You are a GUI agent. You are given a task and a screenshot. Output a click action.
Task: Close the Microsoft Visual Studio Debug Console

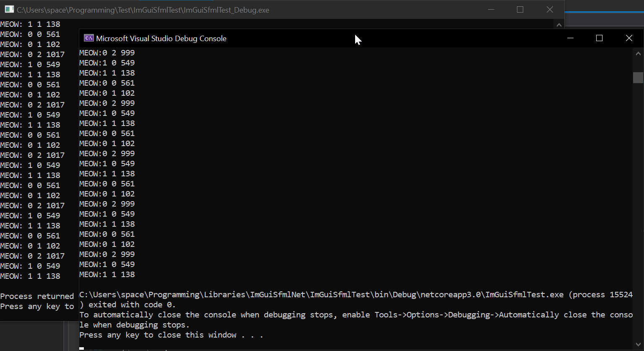pos(629,38)
